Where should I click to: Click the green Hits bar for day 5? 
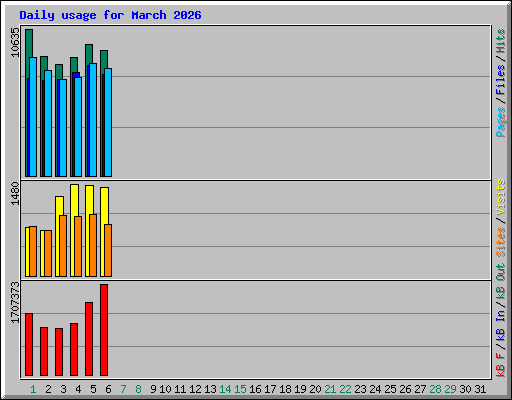(x=89, y=53)
